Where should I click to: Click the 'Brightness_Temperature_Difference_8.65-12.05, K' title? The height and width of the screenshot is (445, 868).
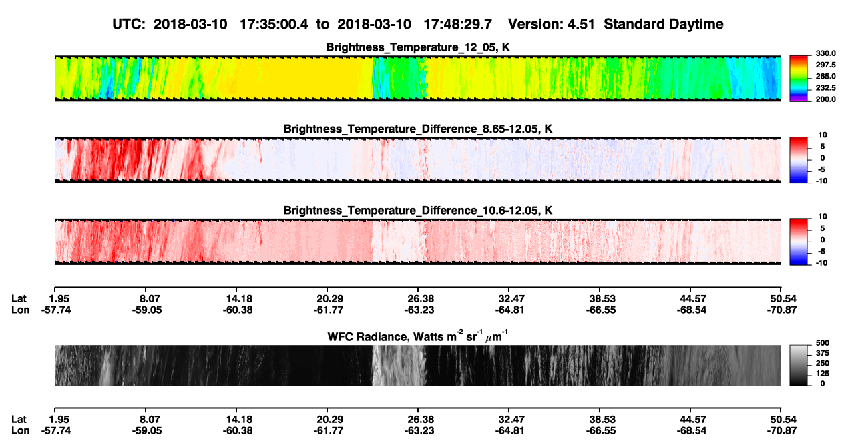click(418, 129)
